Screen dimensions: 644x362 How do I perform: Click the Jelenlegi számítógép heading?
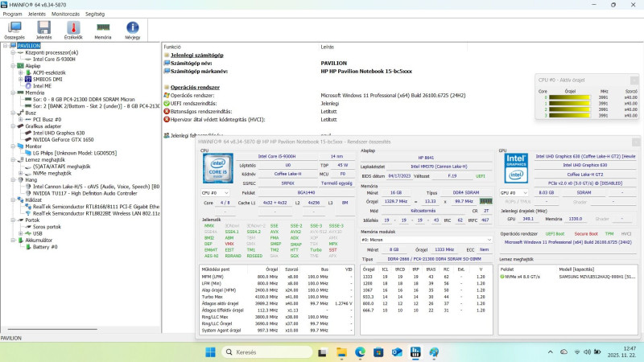[196, 55]
